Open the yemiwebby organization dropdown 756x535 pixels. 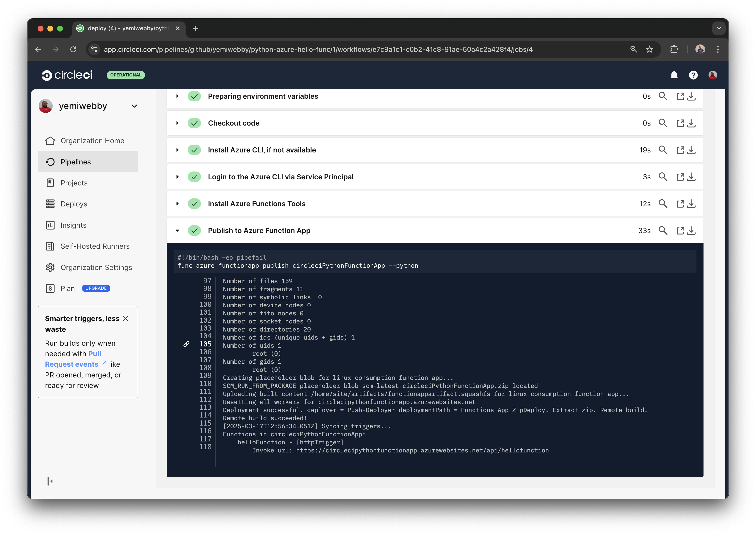[x=134, y=106]
